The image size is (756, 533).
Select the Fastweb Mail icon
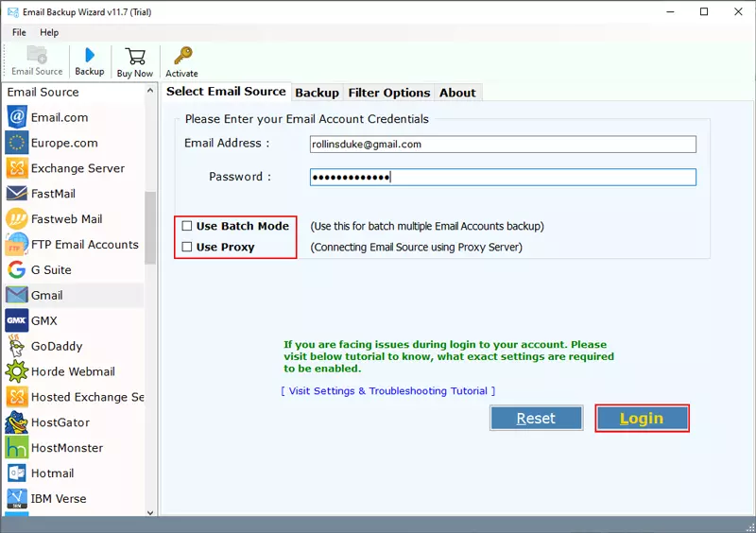[x=17, y=219]
